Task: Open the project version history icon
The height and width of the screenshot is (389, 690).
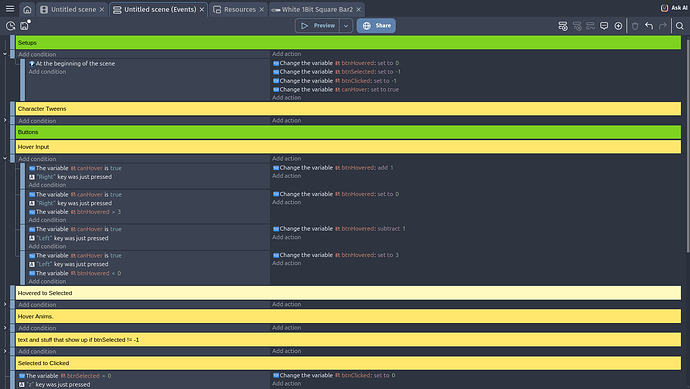Action: tap(11, 26)
